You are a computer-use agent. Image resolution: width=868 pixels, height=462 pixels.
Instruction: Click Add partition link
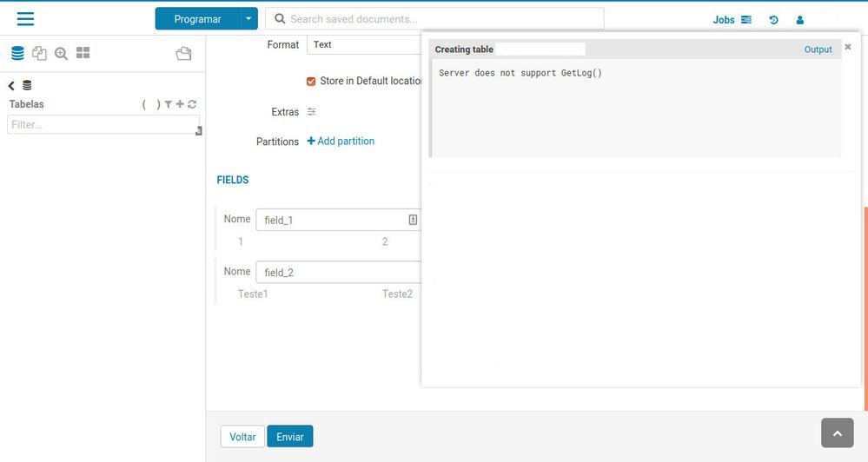pos(341,141)
